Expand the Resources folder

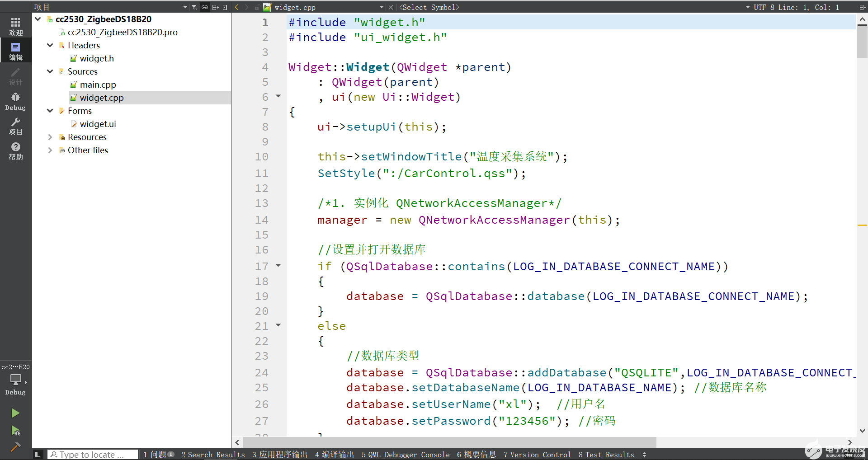(50, 137)
